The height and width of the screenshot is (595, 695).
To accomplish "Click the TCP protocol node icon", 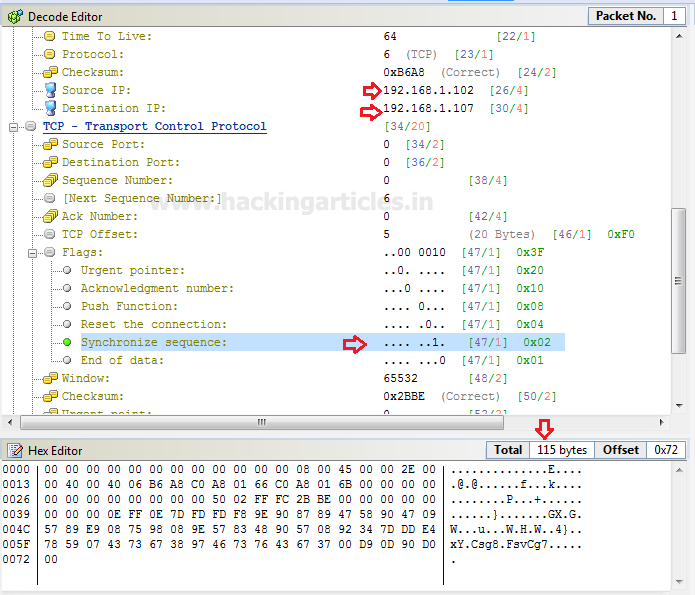I will click(x=31, y=126).
